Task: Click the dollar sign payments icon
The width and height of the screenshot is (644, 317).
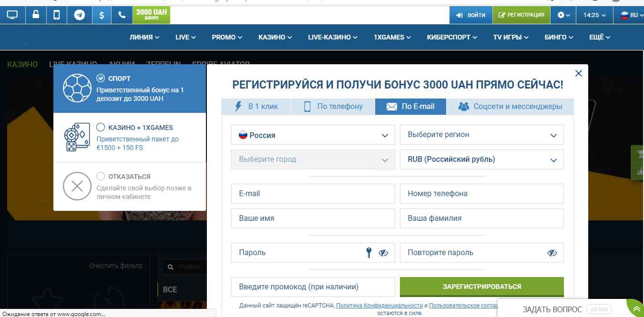Action: [x=102, y=15]
